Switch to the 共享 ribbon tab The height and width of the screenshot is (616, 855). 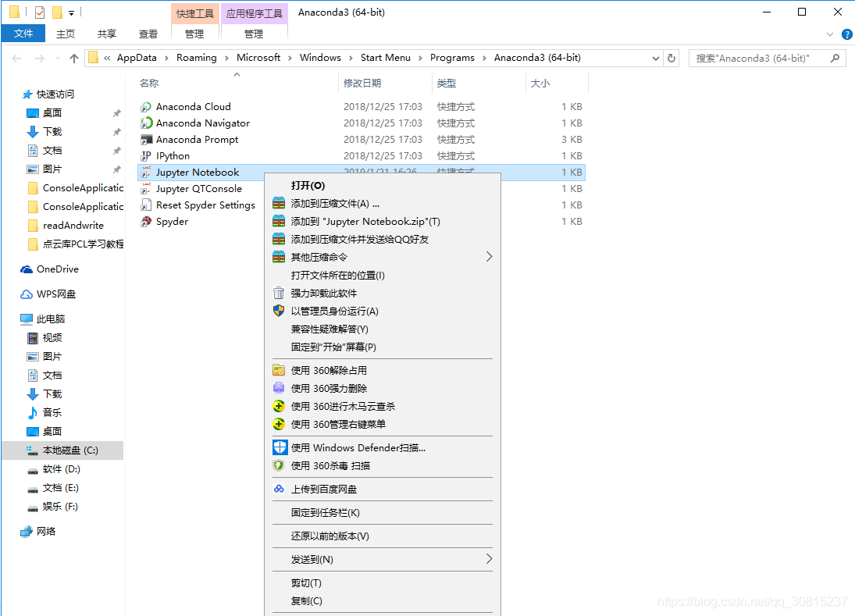[x=107, y=34]
